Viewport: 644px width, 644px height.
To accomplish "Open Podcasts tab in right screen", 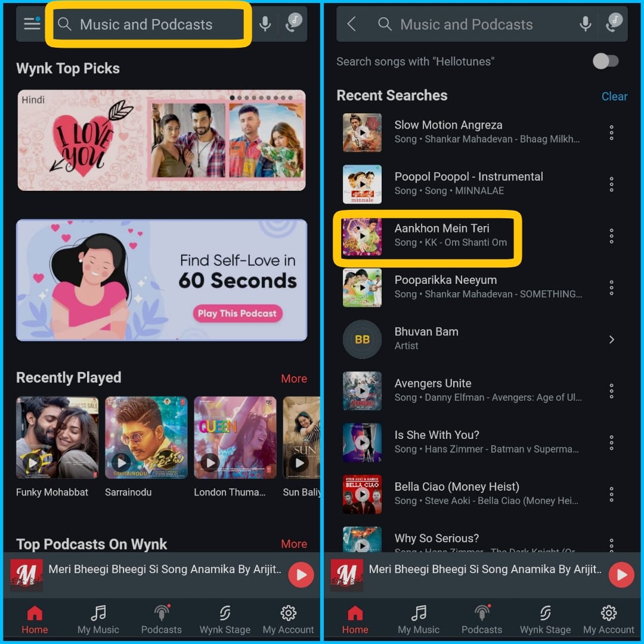I will (x=482, y=620).
